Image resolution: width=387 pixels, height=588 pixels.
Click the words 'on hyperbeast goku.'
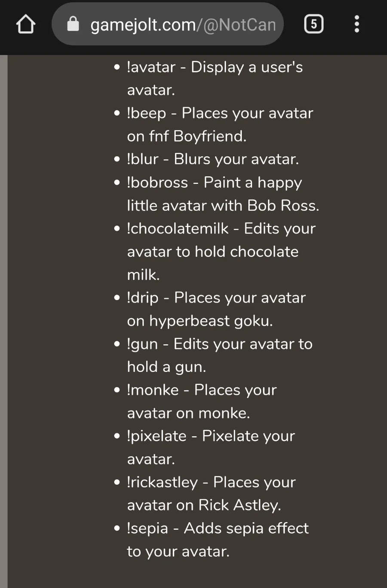tap(200, 321)
